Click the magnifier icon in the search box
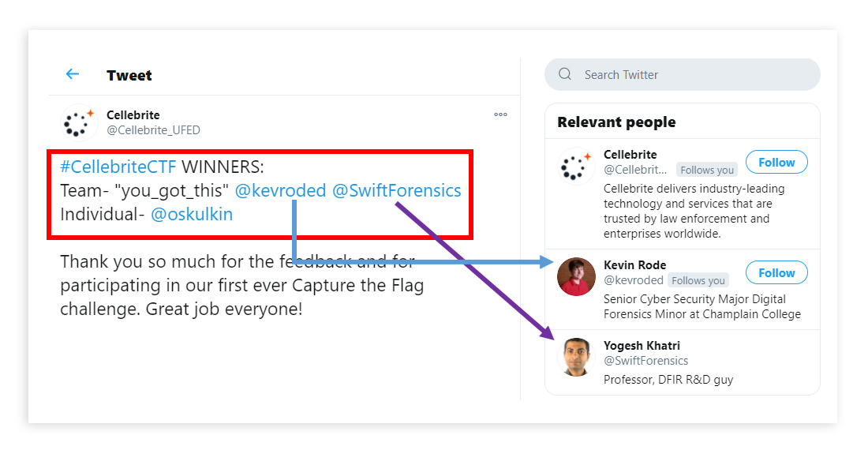 click(x=565, y=74)
